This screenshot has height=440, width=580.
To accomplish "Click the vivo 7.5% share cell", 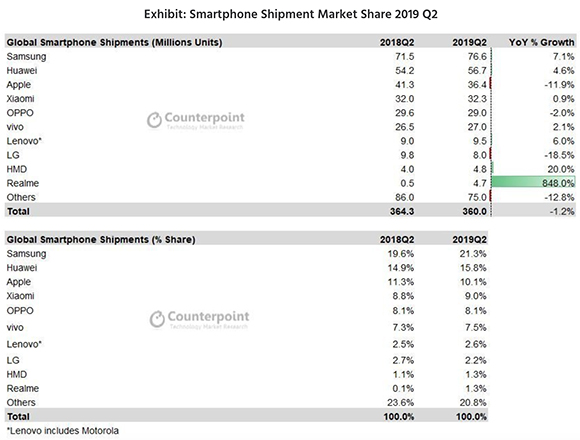I will point(476,327).
